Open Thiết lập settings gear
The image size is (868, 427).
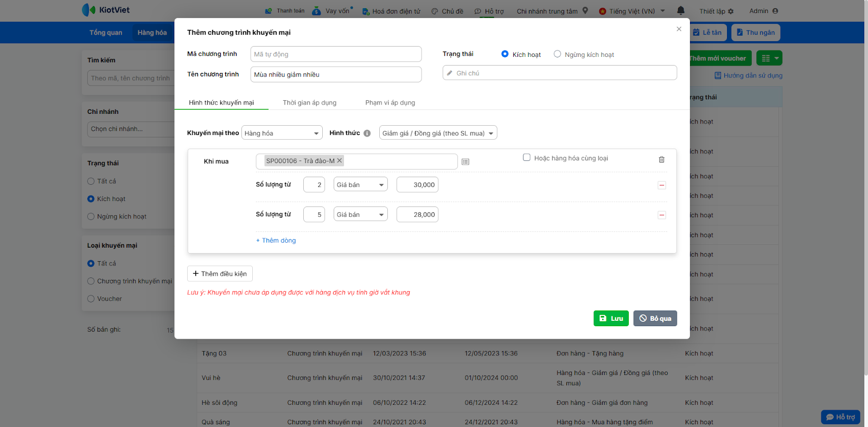coord(717,11)
